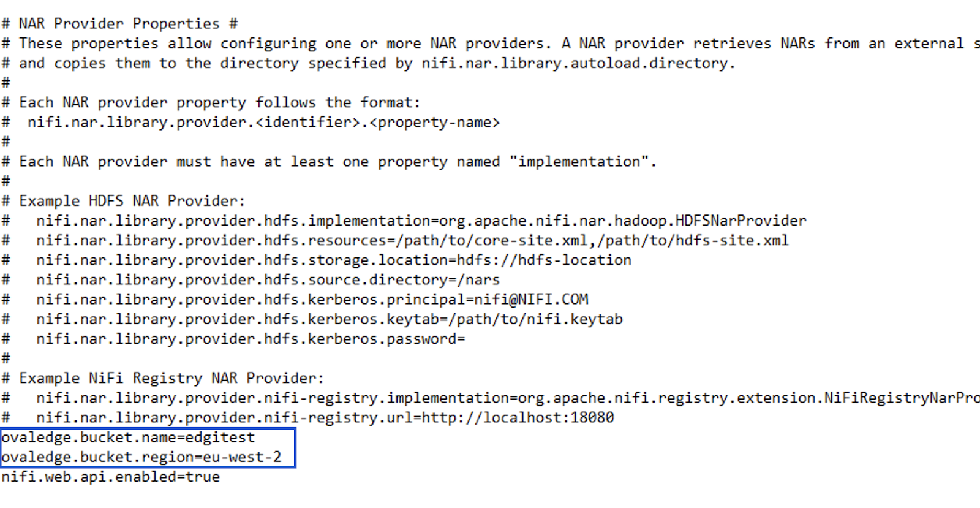Click the nifi-registry.url localhost:18080 line
The width and height of the screenshot is (980, 508).
(325, 418)
